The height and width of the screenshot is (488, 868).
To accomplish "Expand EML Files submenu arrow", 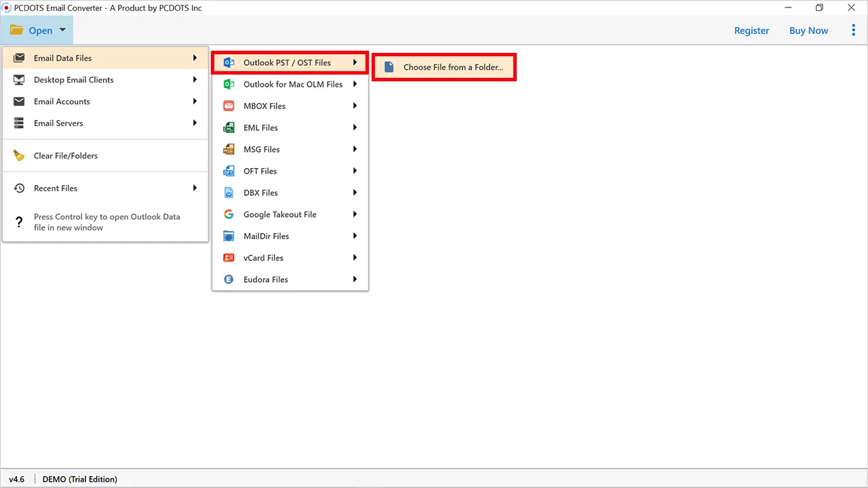I will pyautogui.click(x=355, y=128).
